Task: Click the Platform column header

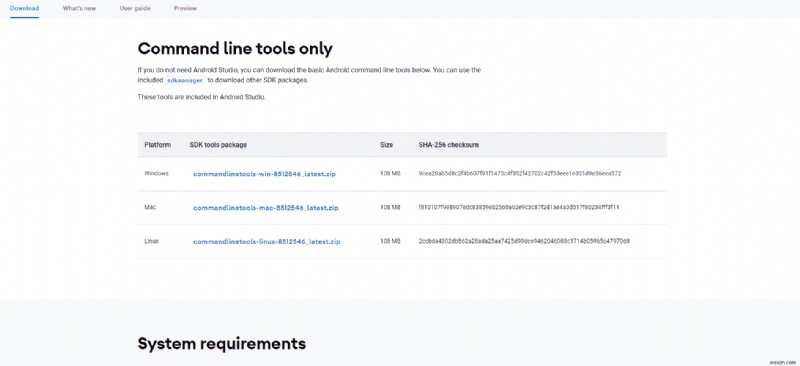Action: (158, 145)
